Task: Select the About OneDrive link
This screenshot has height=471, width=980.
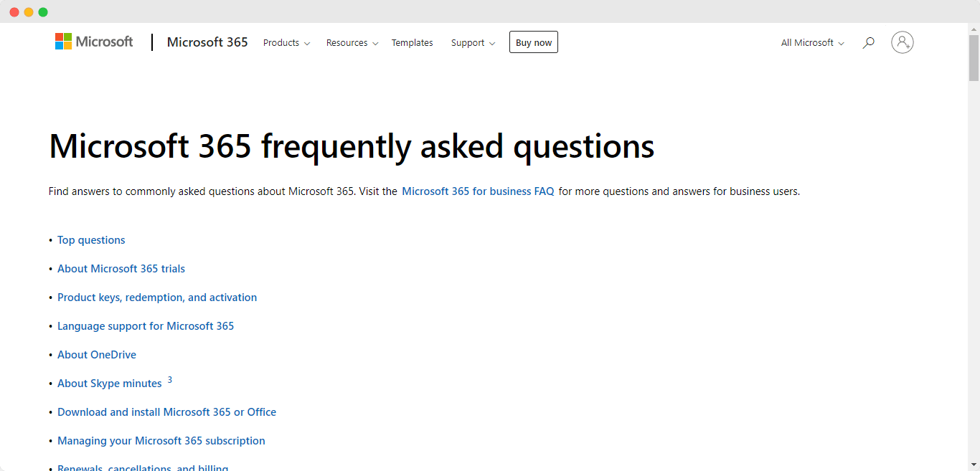Action: click(97, 354)
